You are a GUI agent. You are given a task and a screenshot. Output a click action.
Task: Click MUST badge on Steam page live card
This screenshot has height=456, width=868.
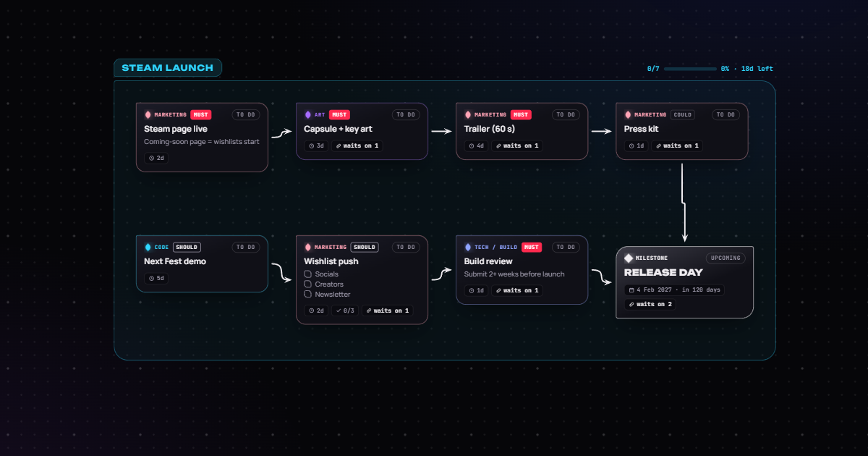201,114
